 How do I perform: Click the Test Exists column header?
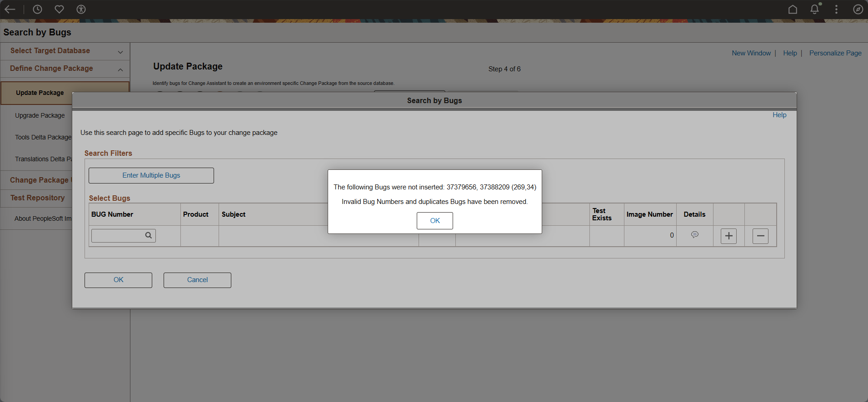click(602, 214)
